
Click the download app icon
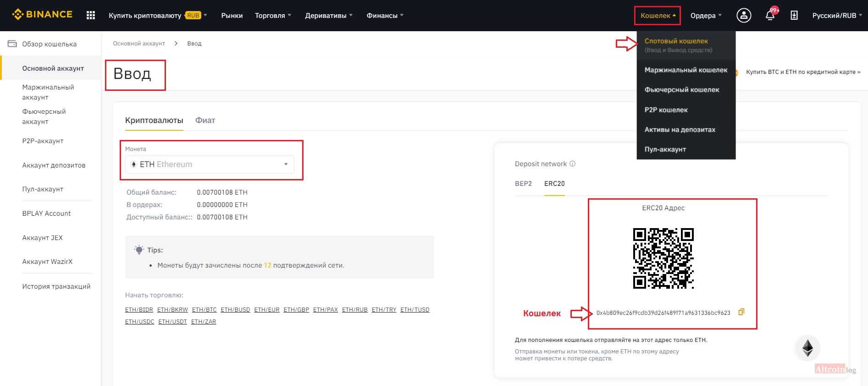pos(794,15)
